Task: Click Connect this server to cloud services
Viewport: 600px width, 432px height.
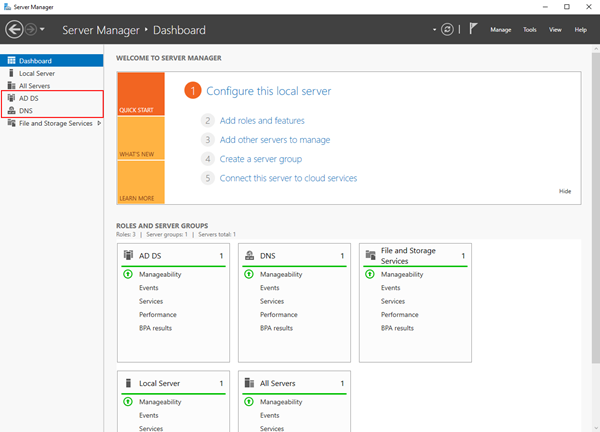Action: [288, 178]
